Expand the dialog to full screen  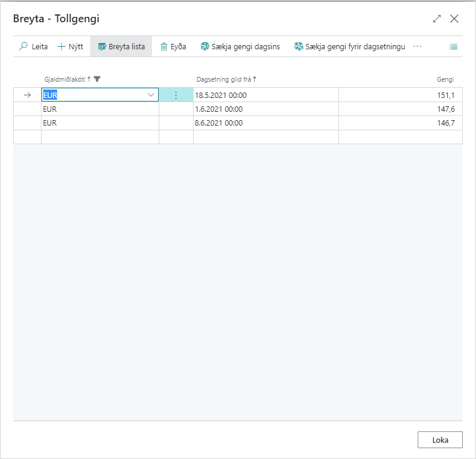(x=437, y=19)
